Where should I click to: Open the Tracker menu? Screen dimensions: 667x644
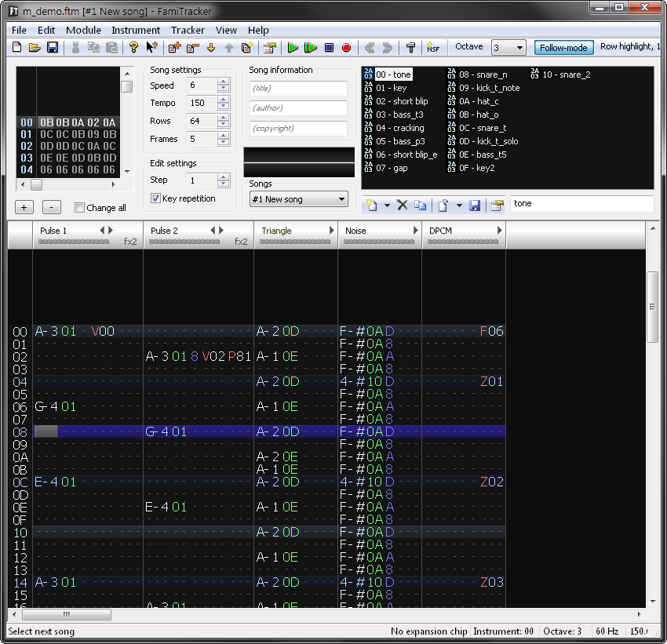[188, 30]
